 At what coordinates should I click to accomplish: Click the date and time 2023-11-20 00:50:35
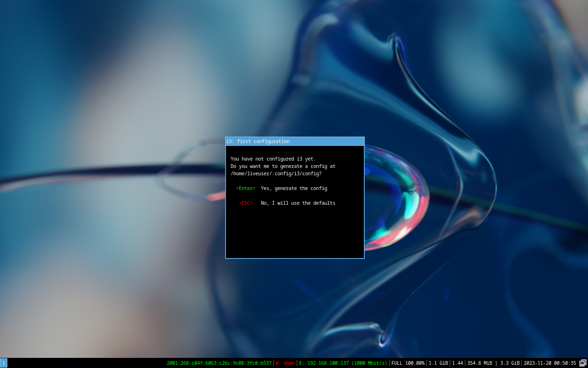click(x=550, y=363)
